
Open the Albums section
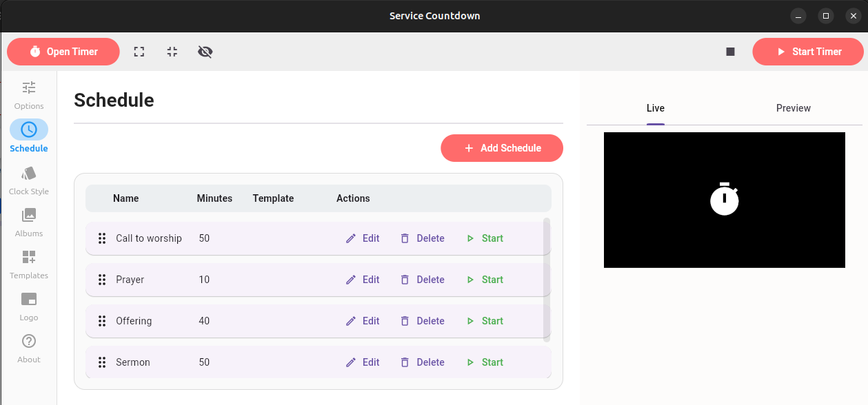pos(28,216)
